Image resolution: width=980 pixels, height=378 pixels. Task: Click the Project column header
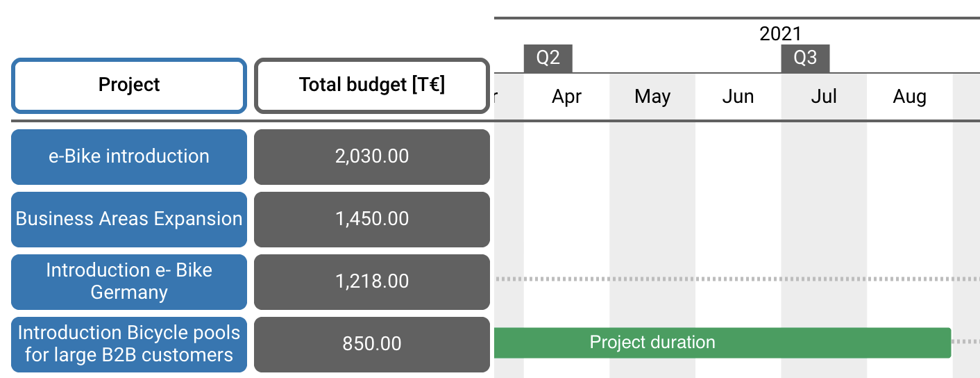pos(129,85)
